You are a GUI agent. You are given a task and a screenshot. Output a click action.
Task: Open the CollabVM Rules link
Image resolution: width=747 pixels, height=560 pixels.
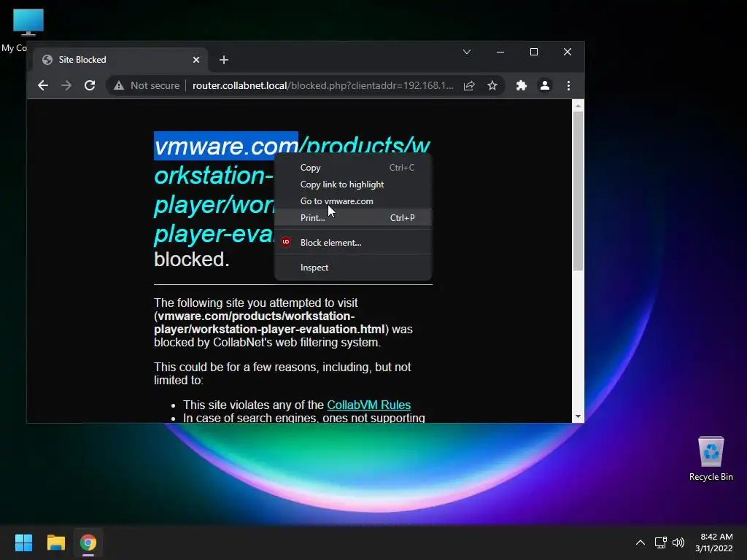(368, 405)
